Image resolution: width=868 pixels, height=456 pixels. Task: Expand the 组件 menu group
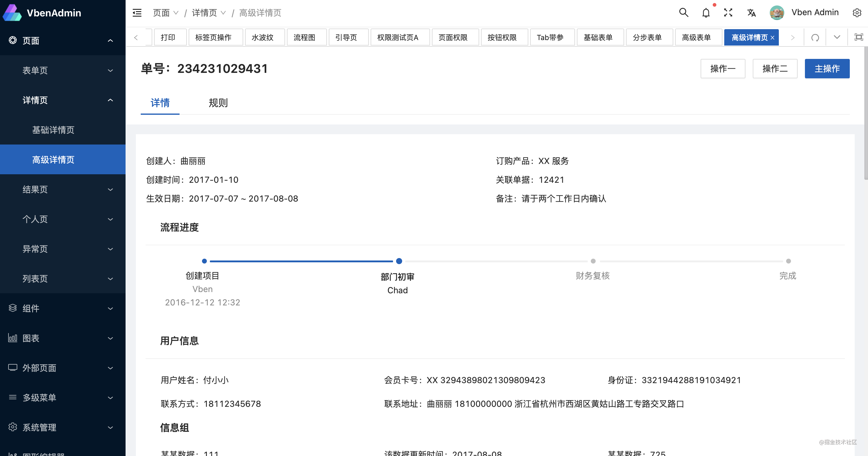pos(63,308)
